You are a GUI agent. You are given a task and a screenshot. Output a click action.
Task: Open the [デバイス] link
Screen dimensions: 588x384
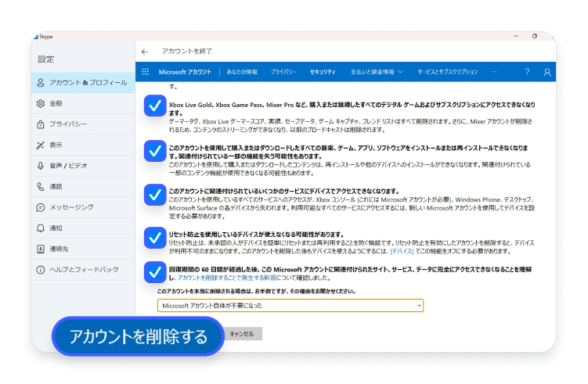(x=402, y=251)
